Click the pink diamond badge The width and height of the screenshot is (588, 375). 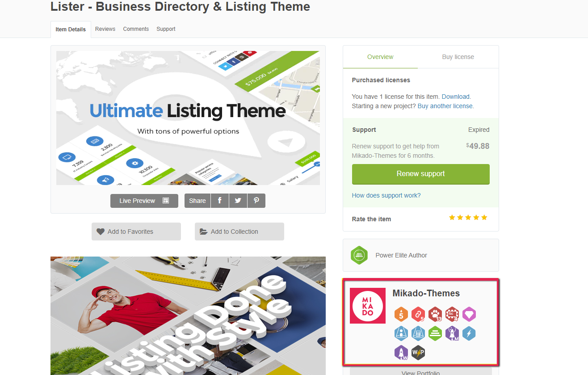[469, 314]
